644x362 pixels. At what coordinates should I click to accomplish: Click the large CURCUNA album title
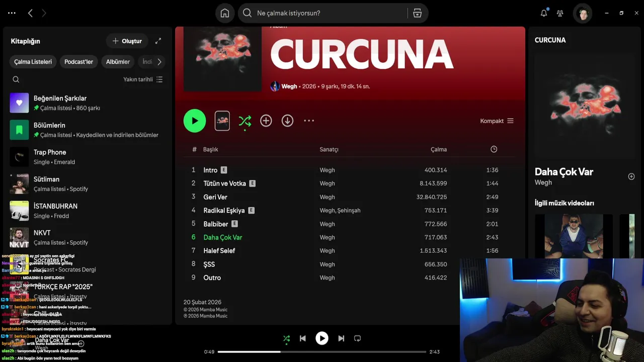362,54
